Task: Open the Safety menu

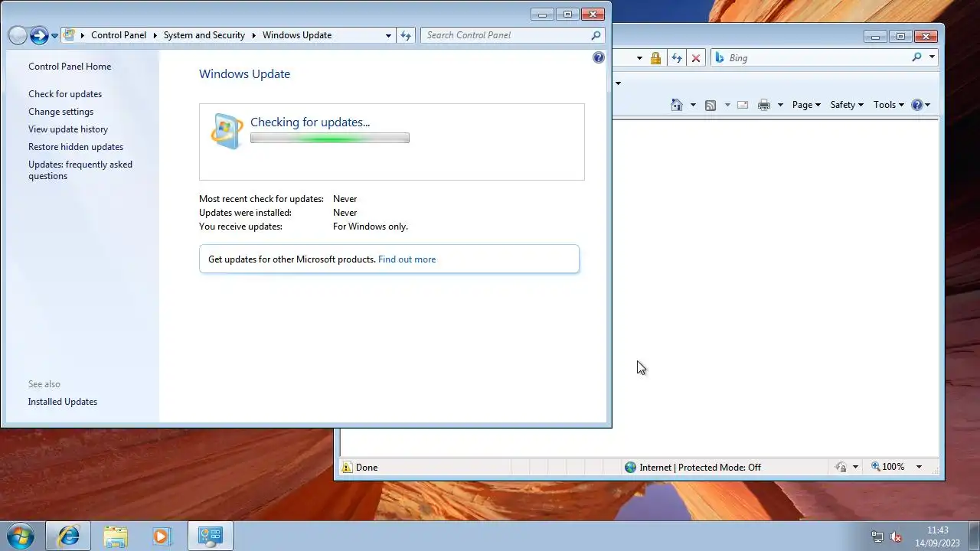Action: coord(847,105)
